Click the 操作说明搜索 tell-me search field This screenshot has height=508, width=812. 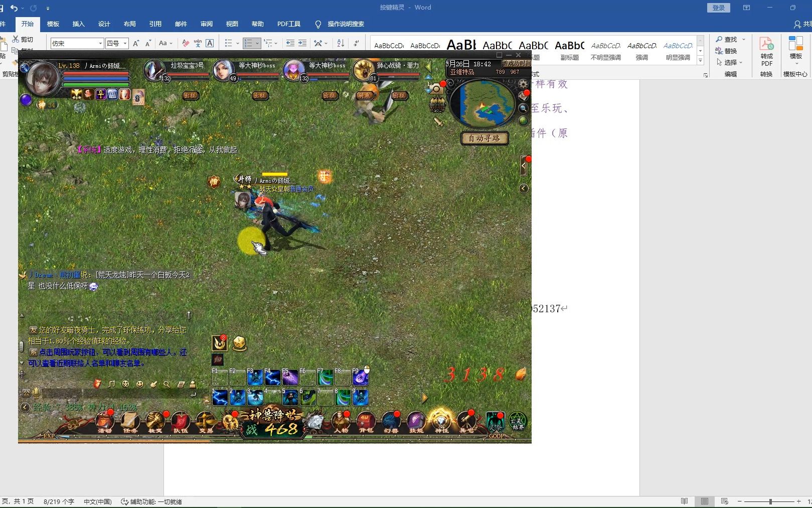(x=346, y=24)
